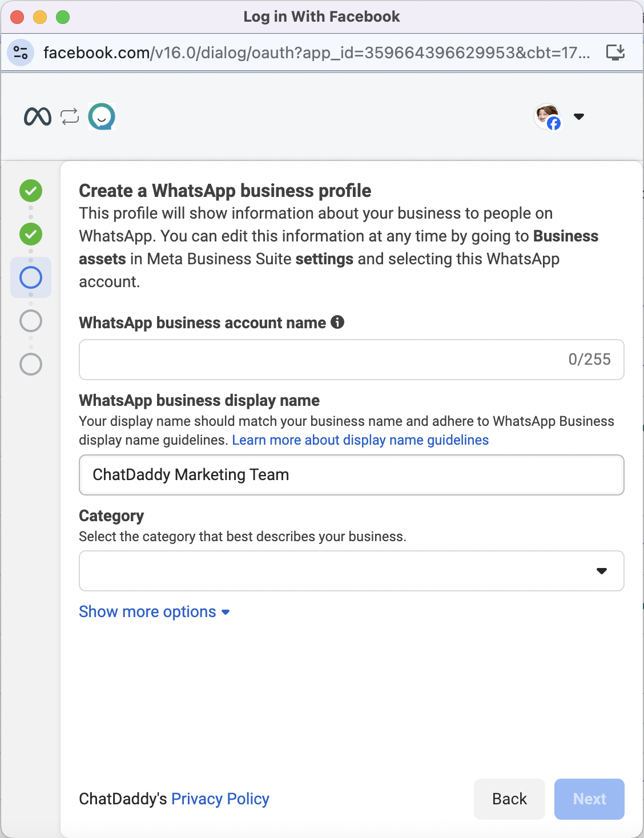Open Learn more about display name guidelines
This screenshot has width=644, height=838.
(360, 440)
